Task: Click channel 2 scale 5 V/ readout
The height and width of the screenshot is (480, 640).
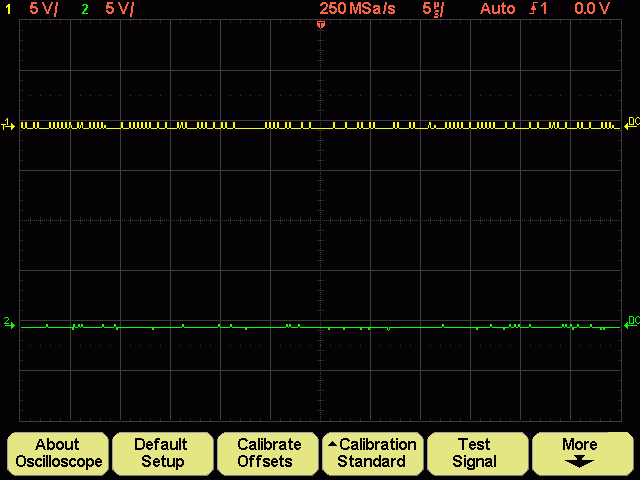Action: coord(120,9)
